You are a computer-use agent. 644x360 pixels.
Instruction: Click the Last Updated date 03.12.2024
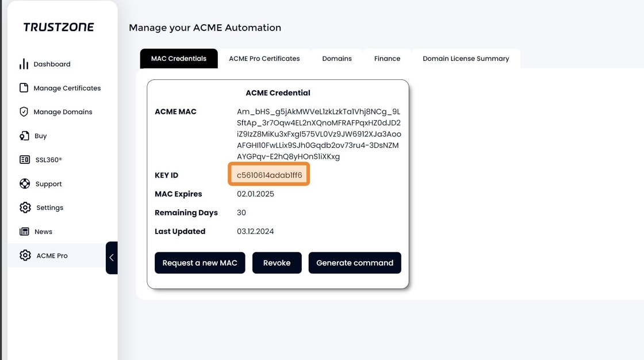coord(255,231)
